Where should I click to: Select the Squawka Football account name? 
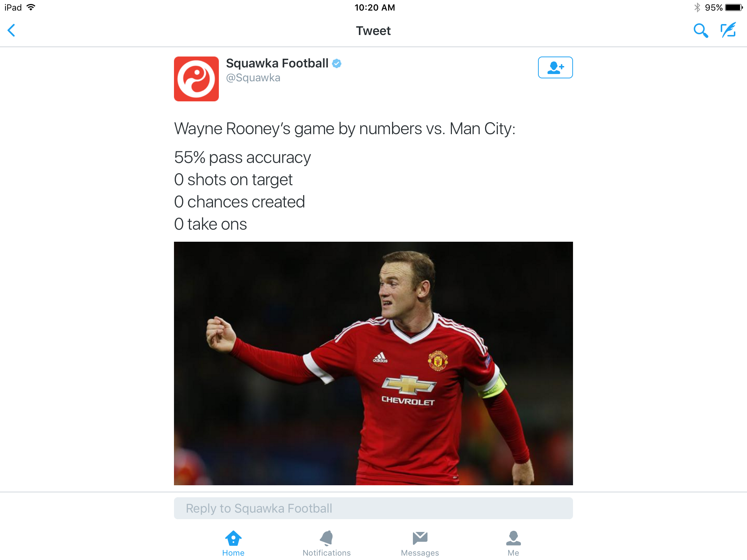pos(277,63)
